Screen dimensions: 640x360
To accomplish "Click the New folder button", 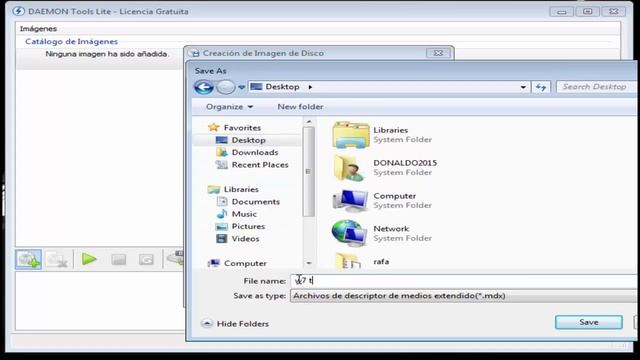I will (x=300, y=107).
